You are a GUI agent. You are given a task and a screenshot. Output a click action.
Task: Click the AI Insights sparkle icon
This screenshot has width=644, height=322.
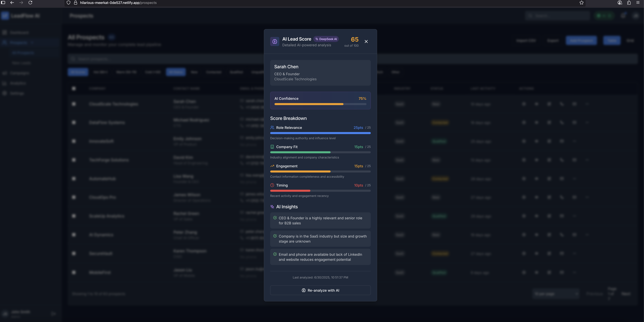(272, 207)
